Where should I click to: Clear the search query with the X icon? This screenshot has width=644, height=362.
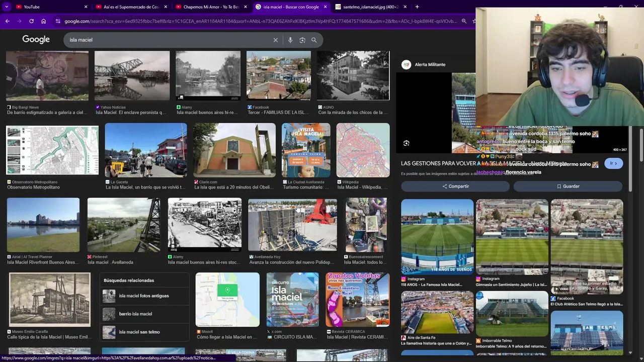click(275, 40)
